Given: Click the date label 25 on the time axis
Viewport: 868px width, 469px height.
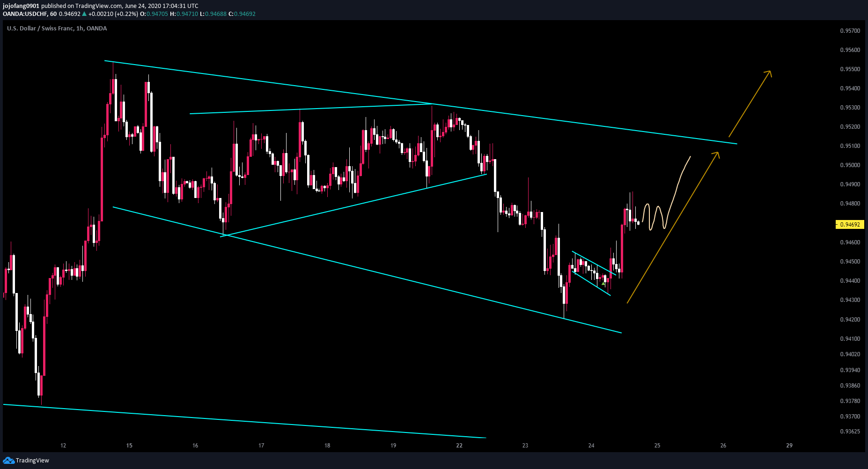Looking at the screenshot, I should tap(657, 446).
